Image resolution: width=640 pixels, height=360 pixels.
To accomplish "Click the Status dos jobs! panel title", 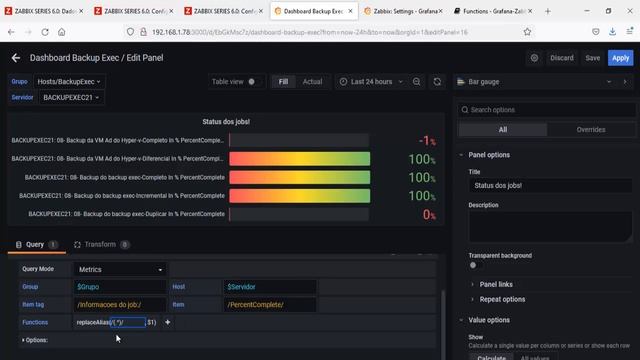I will click(226, 122).
